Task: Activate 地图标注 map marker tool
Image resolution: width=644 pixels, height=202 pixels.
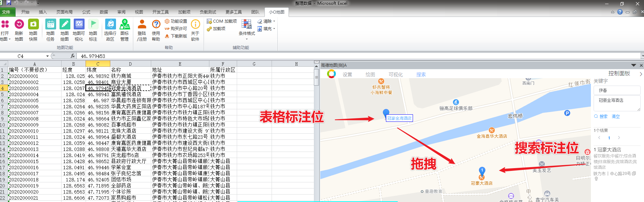Action: (93, 30)
